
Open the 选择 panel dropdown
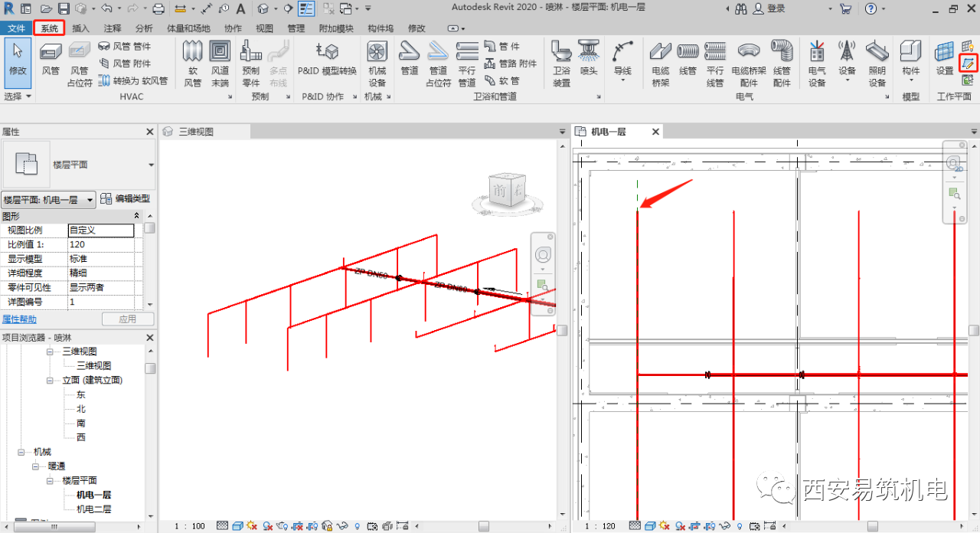[x=18, y=96]
